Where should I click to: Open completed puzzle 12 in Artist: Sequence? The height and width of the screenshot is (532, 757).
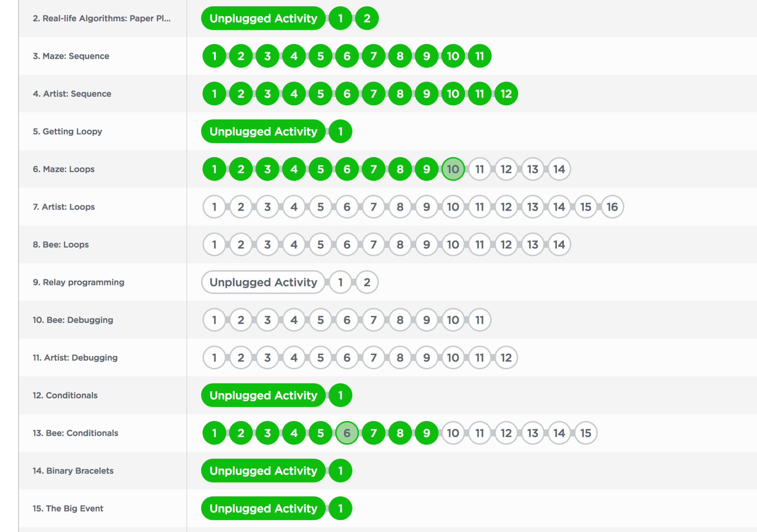(506, 94)
